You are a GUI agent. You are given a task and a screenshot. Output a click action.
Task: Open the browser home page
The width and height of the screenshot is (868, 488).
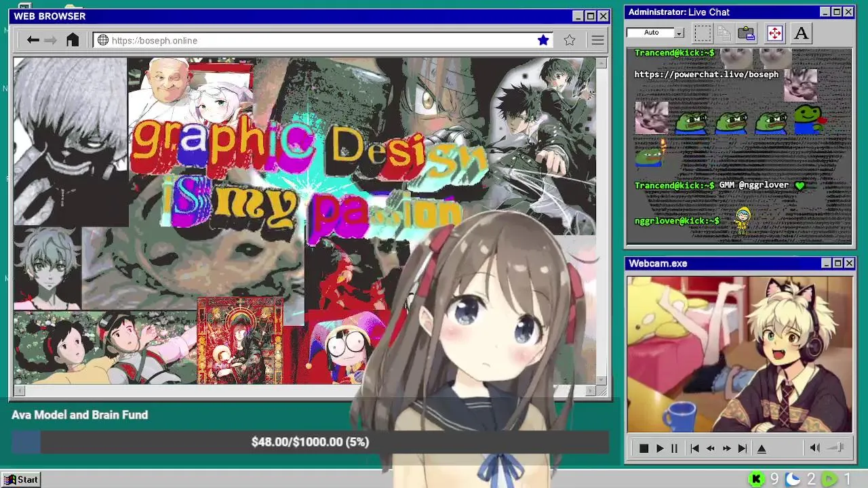pyautogui.click(x=73, y=40)
